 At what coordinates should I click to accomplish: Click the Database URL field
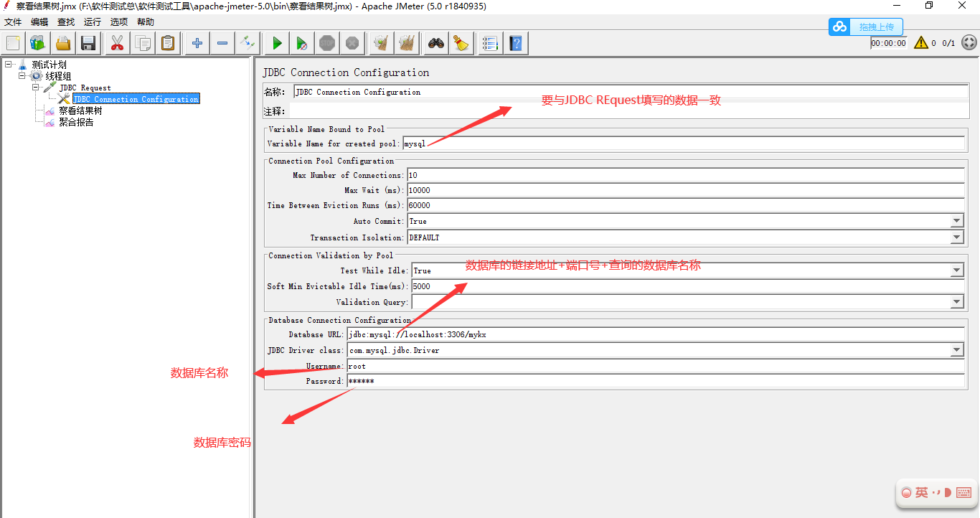click(656, 334)
